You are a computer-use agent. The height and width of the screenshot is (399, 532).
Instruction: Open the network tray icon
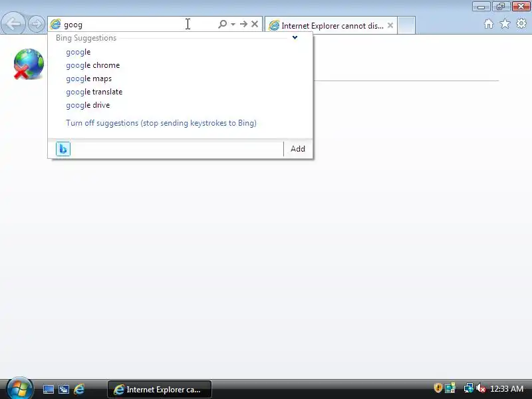pyautogui.click(x=468, y=388)
